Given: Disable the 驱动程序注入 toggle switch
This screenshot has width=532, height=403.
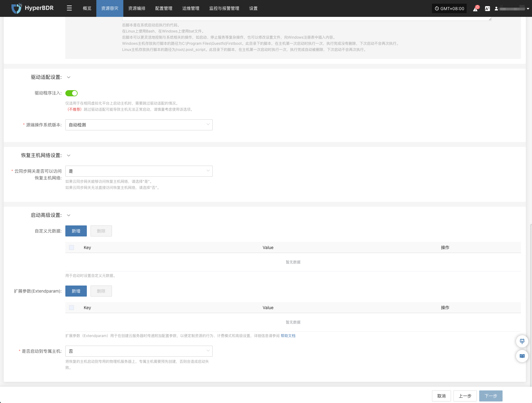Looking at the screenshot, I should point(71,93).
